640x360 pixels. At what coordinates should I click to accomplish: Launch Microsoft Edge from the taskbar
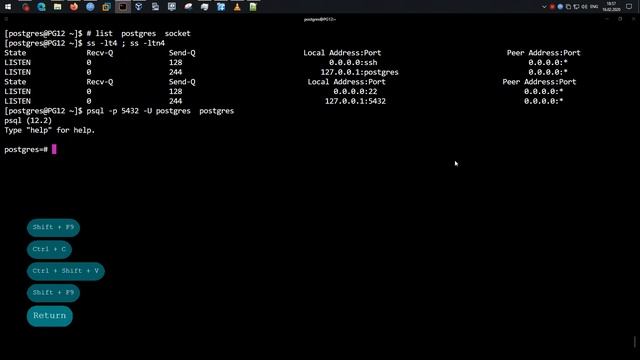point(41,7)
